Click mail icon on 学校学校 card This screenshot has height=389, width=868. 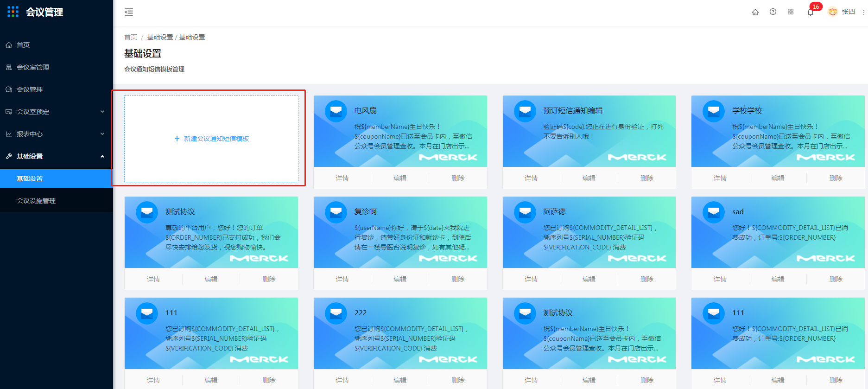pos(714,111)
